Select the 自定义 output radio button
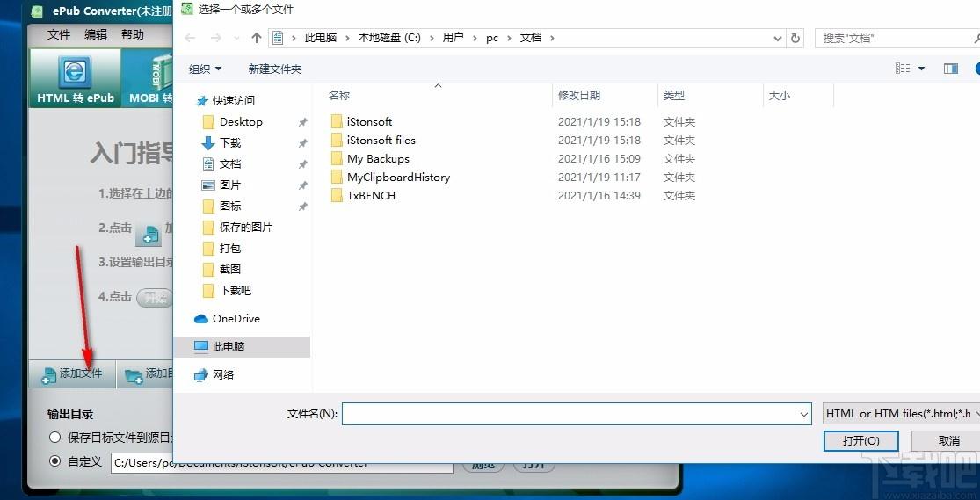Image resolution: width=980 pixels, height=500 pixels. [x=55, y=461]
